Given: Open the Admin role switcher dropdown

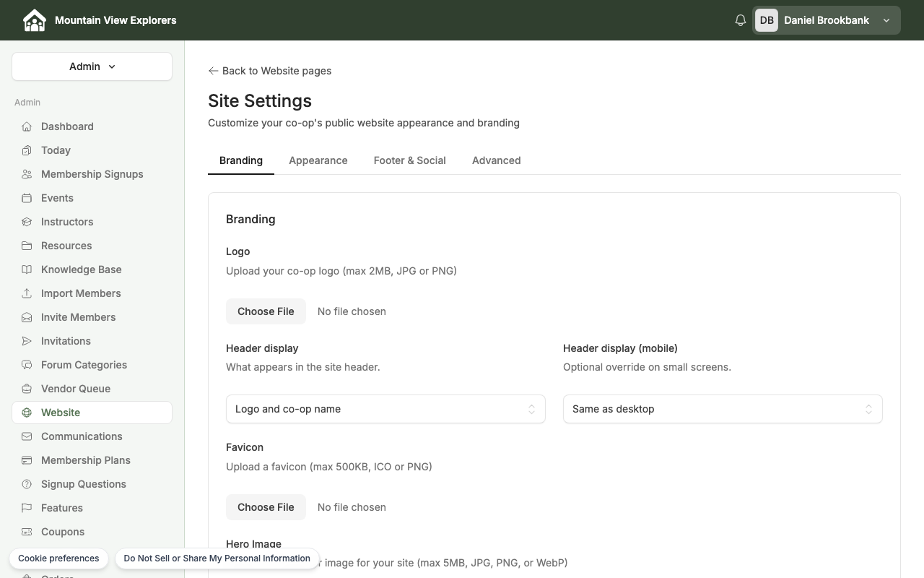Looking at the screenshot, I should pyautogui.click(x=92, y=66).
